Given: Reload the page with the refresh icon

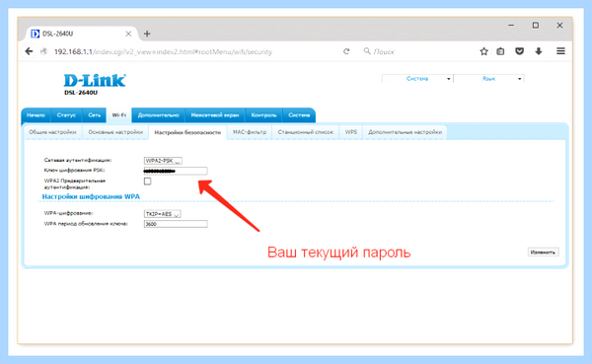Looking at the screenshot, I should coord(346,51).
